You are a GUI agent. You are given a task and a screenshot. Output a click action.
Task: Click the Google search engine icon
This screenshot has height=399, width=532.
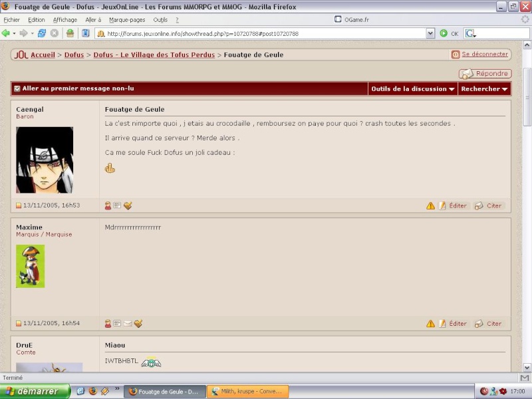(x=470, y=33)
